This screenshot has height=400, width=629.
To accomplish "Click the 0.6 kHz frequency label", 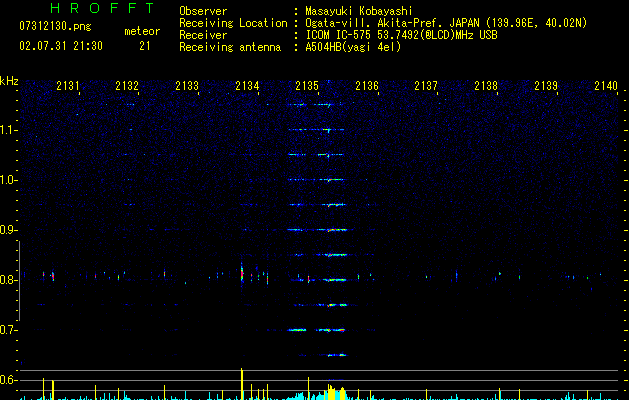I will [x=7, y=380].
